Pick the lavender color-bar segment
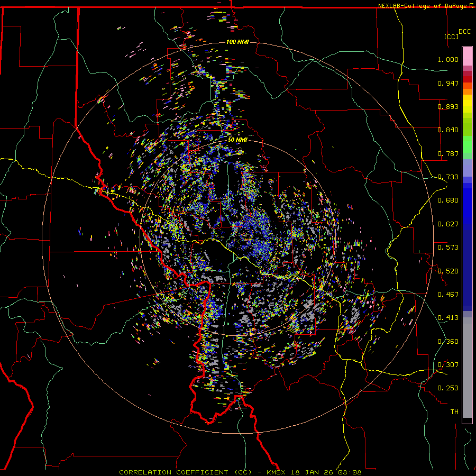Image resolution: width=476 pixels, height=476 pixels. coord(467,168)
